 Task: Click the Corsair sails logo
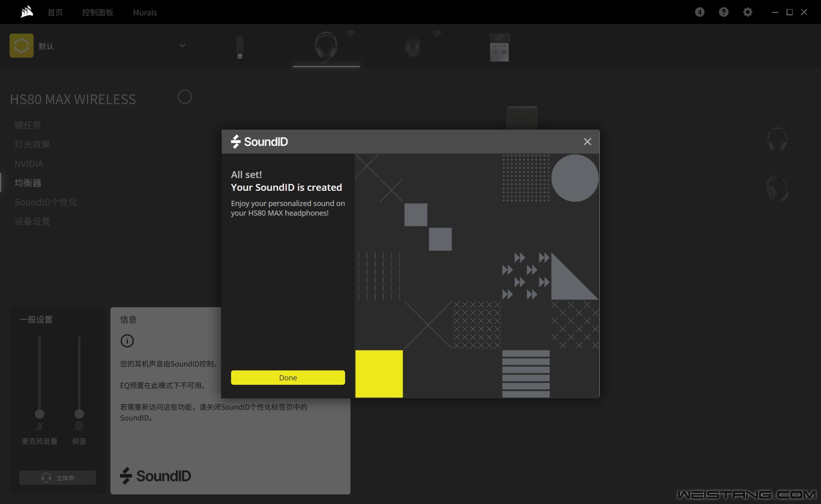pyautogui.click(x=27, y=12)
